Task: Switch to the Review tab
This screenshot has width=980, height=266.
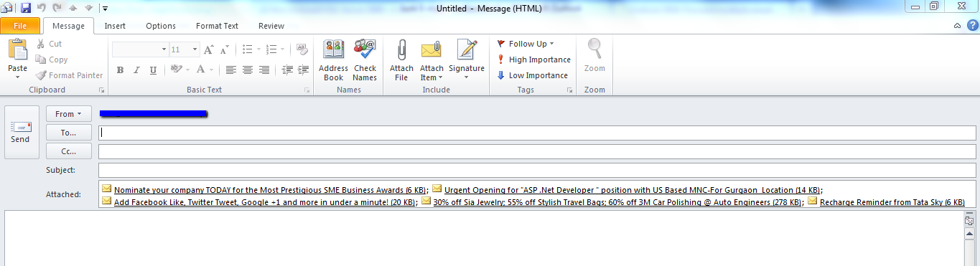Action: (271, 26)
